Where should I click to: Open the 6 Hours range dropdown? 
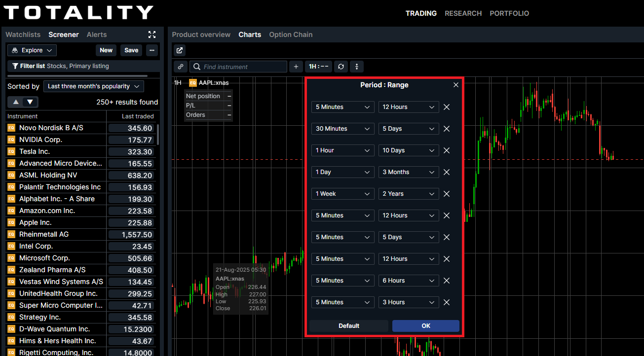(x=409, y=281)
